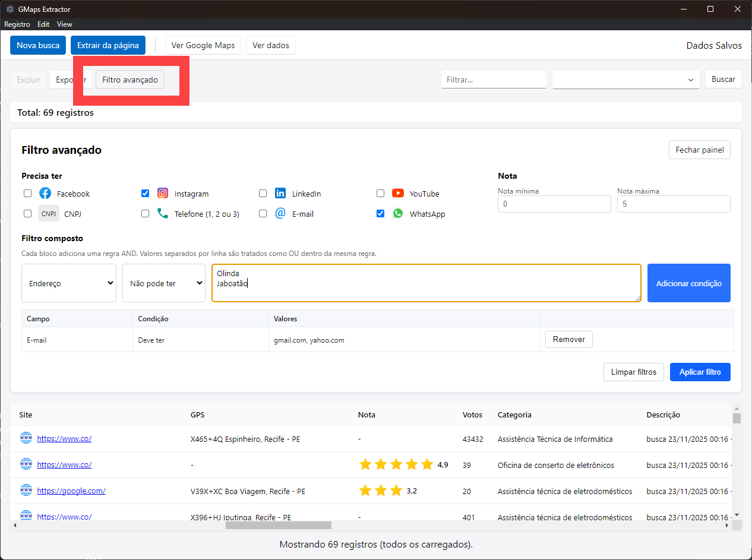The width and height of the screenshot is (752, 560).
Task: Focus the Nota mínima input field
Action: pyautogui.click(x=554, y=204)
